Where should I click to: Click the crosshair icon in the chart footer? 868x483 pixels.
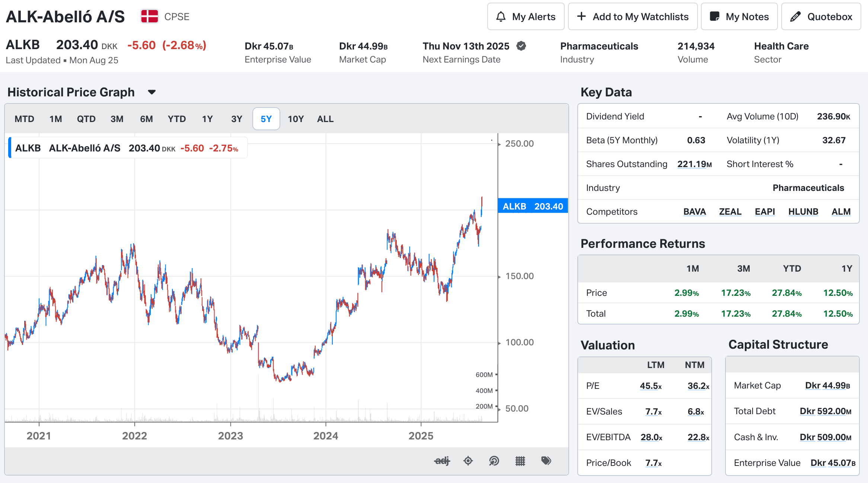(468, 461)
